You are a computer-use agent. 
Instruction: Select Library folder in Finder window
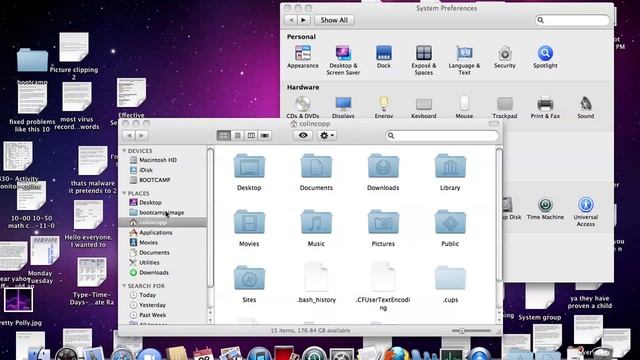coord(450,172)
